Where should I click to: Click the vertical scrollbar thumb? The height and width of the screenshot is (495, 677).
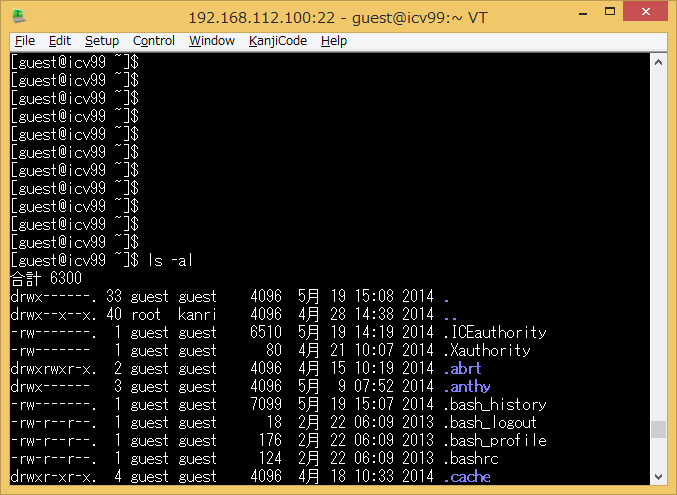point(658,429)
